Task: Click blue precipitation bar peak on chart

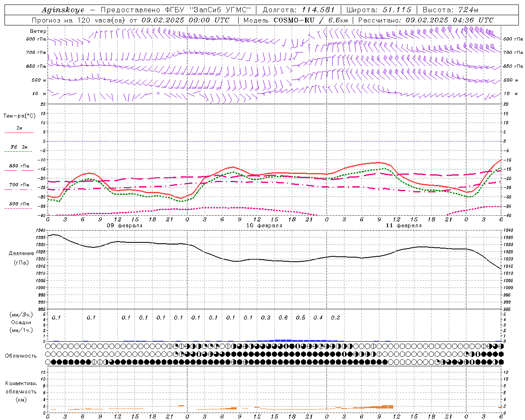Action: coord(283,340)
